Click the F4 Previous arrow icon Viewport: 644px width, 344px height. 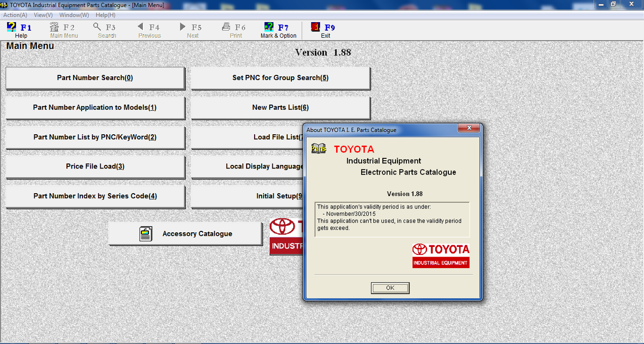[140, 27]
